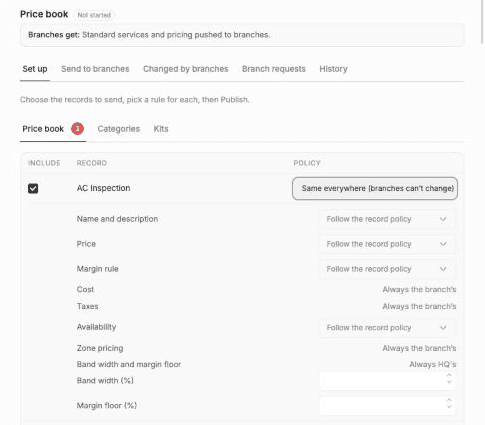Click Always the branch's in Taxes row
This screenshot has height=425, width=485.
point(419,306)
